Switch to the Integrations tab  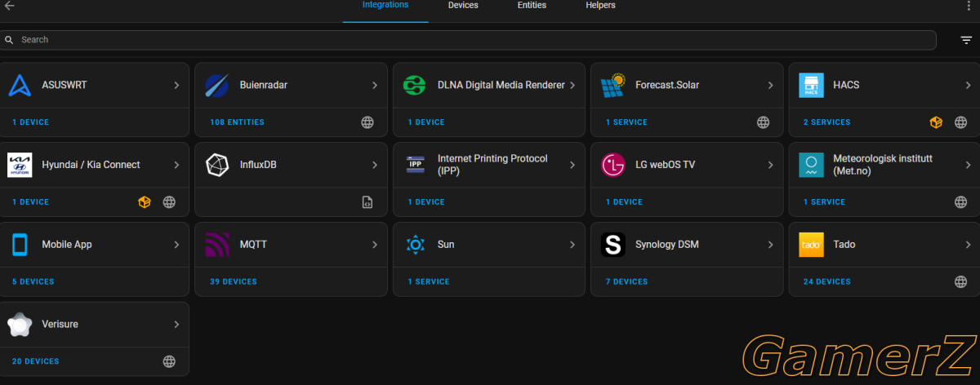385,6
